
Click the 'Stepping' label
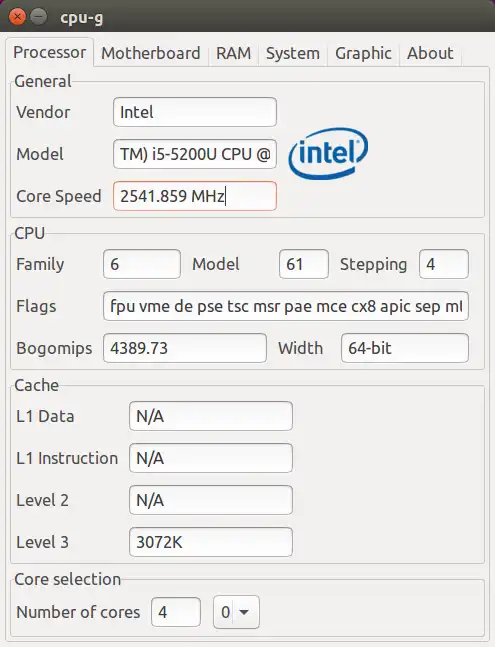click(x=373, y=264)
